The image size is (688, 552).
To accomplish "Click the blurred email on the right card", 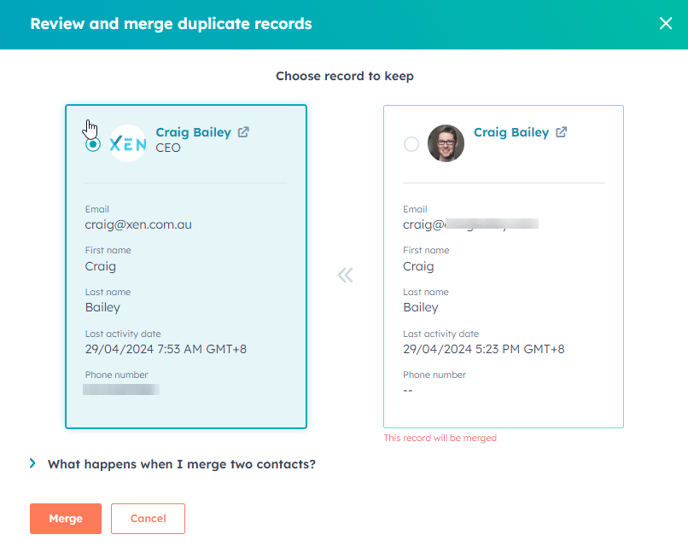I will 471,224.
